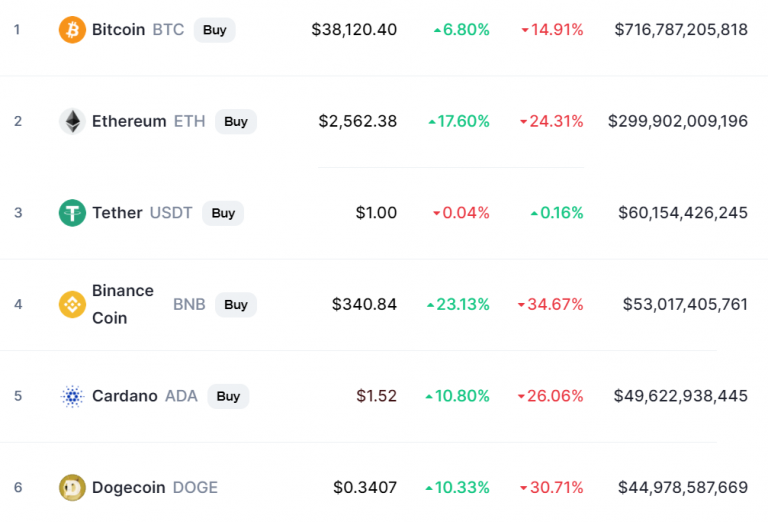768x522 pixels.
Task: Open the Bitcoin coin name link
Action: click(x=119, y=30)
